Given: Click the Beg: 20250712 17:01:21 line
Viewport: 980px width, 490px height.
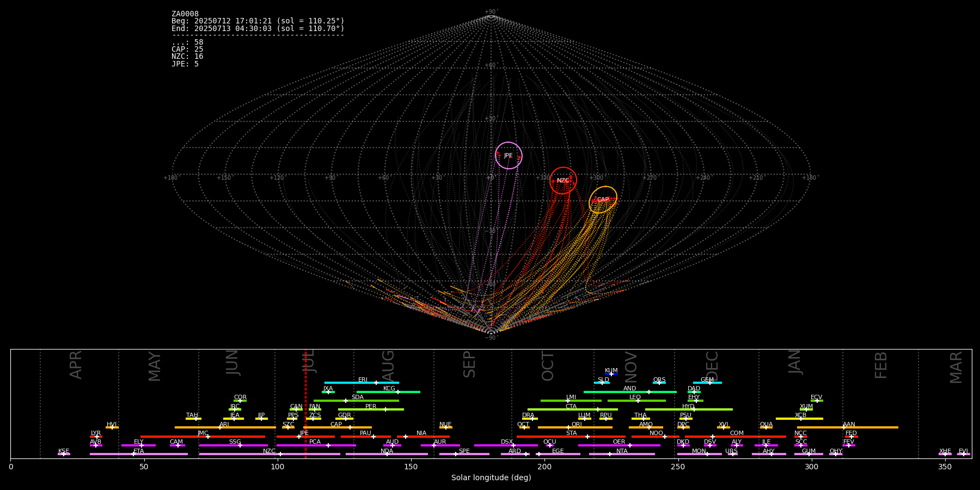Looking at the screenshot, I should coord(258,21).
